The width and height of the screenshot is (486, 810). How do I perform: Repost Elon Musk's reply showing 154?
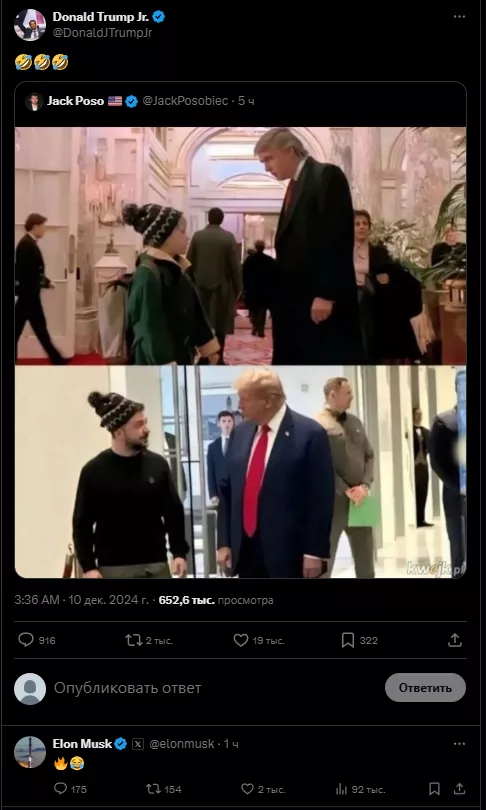point(153,788)
